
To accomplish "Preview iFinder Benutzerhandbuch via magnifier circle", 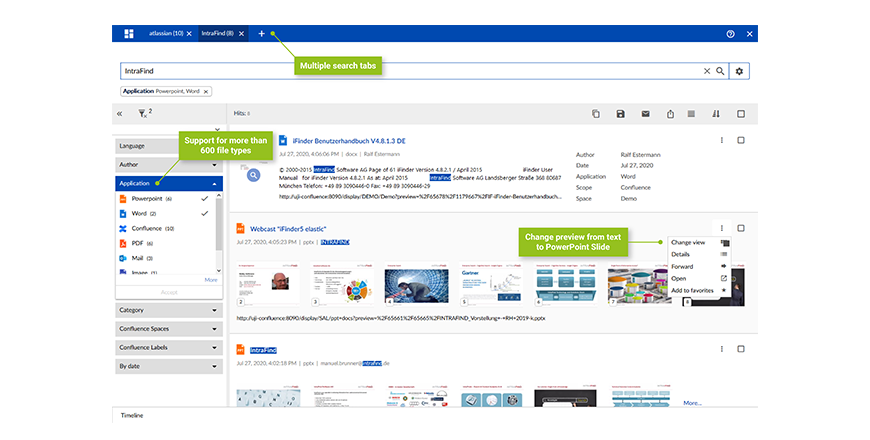I will pyautogui.click(x=254, y=175).
